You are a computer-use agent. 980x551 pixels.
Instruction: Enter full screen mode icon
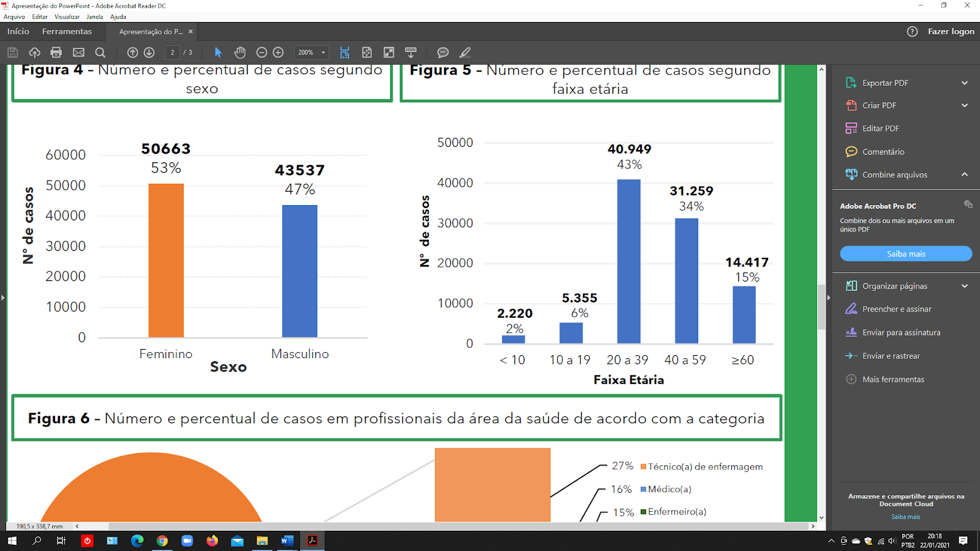pyautogui.click(x=389, y=53)
